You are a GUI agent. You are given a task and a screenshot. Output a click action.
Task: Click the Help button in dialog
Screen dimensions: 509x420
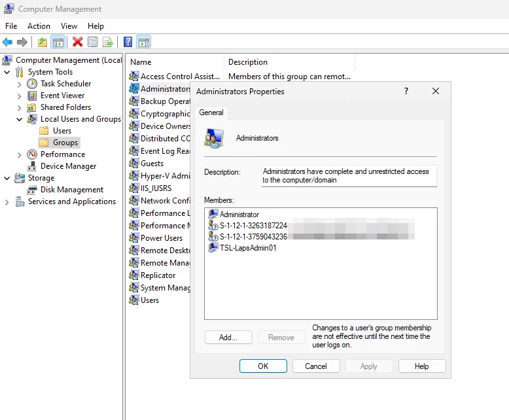tap(422, 366)
